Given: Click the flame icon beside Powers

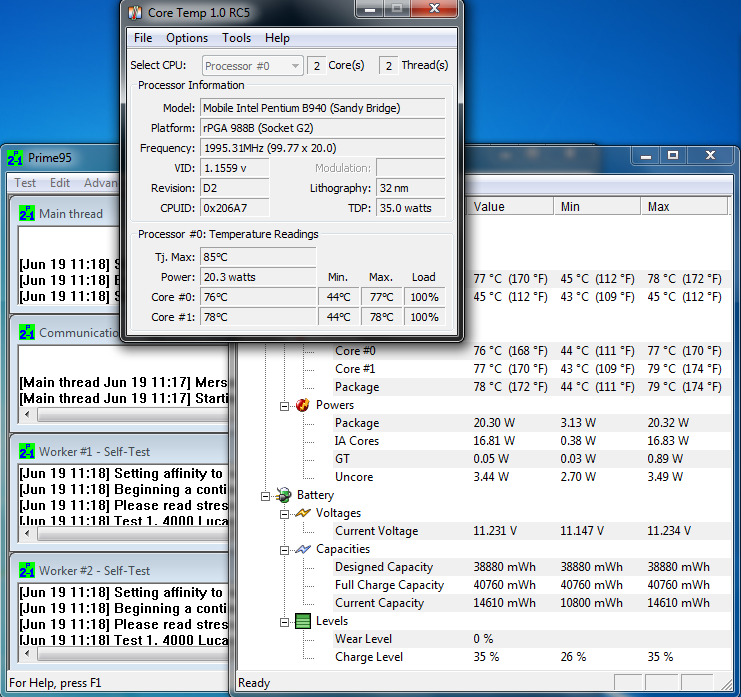Looking at the screenshot, I should point(303,405).
